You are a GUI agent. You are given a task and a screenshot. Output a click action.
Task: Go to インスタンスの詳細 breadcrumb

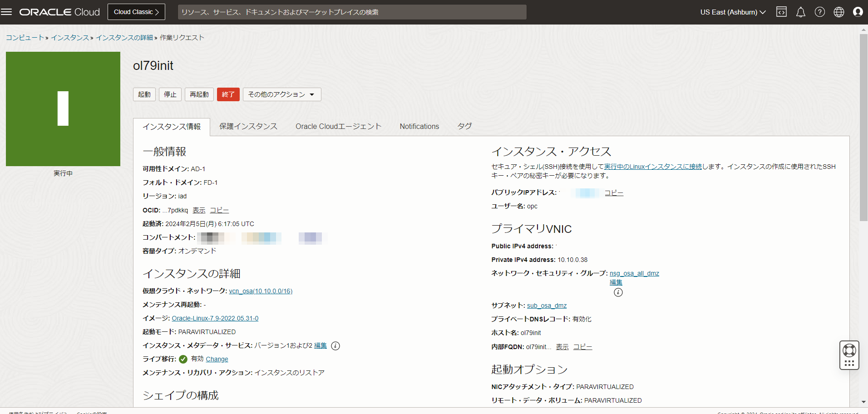(x=124, y=38)
